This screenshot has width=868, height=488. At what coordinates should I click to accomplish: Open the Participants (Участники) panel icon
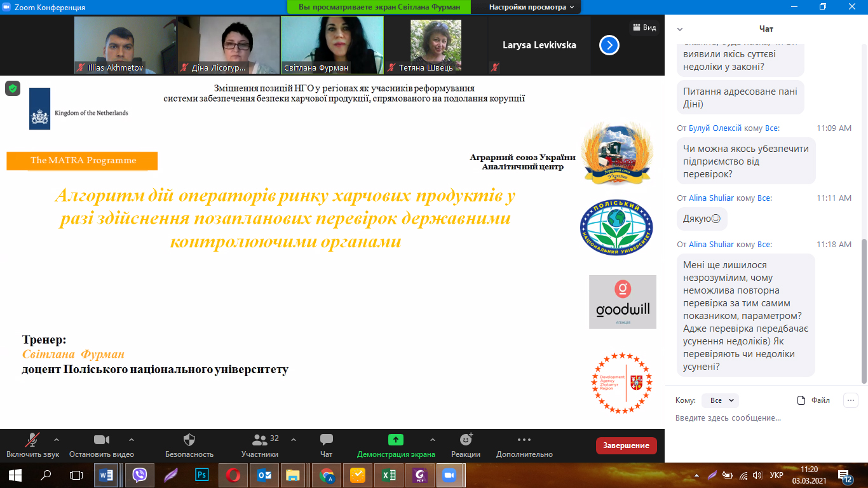coord(260,439)
